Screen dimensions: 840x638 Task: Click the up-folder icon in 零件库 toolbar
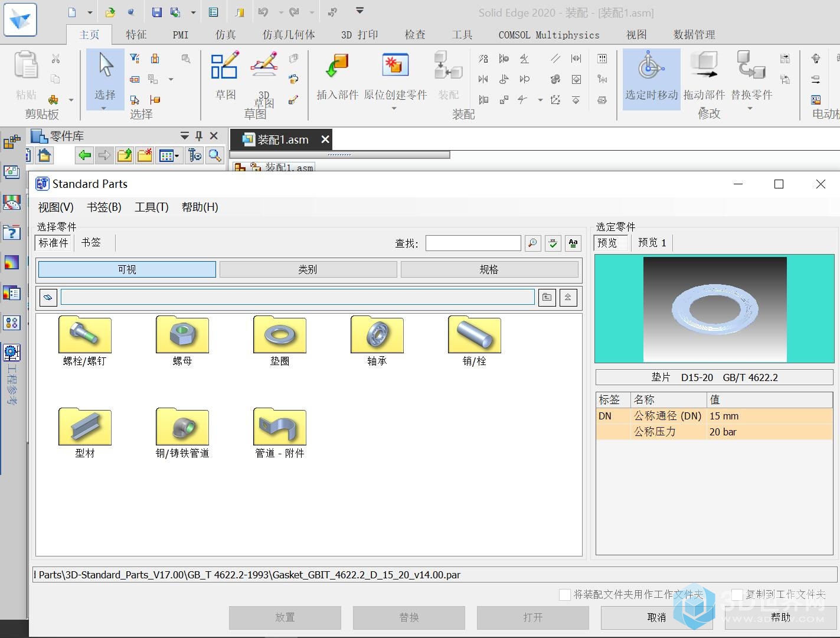(x=125, y=155)
